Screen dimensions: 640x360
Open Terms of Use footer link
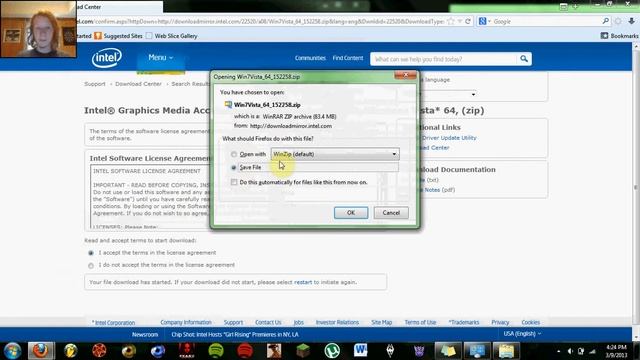click(x=420, y=322)
